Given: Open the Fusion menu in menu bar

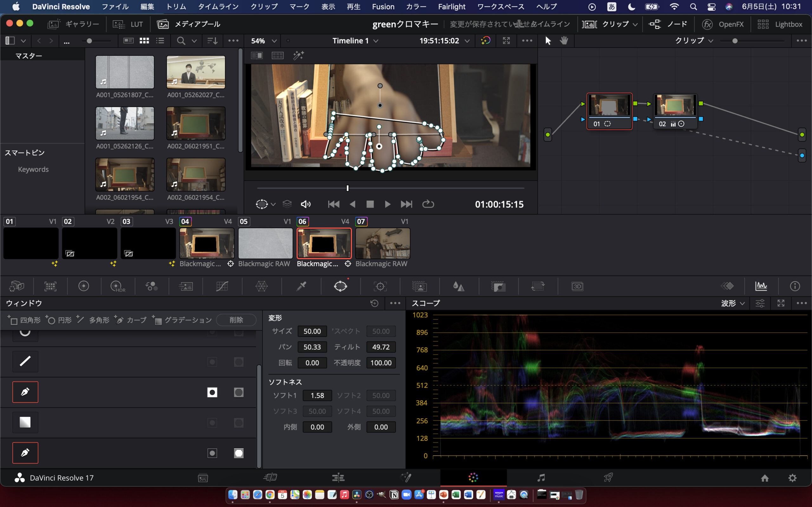Looking at the screenshot, I should [x=383, y=7].
